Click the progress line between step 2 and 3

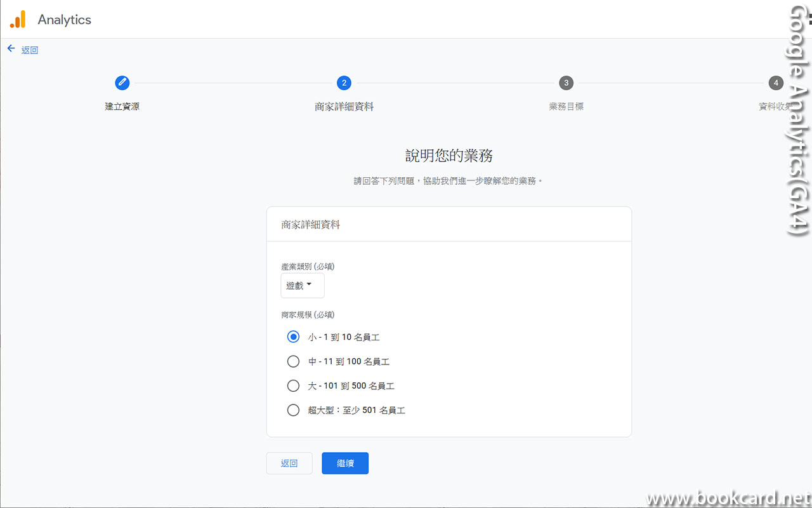[x=455, y=83]
